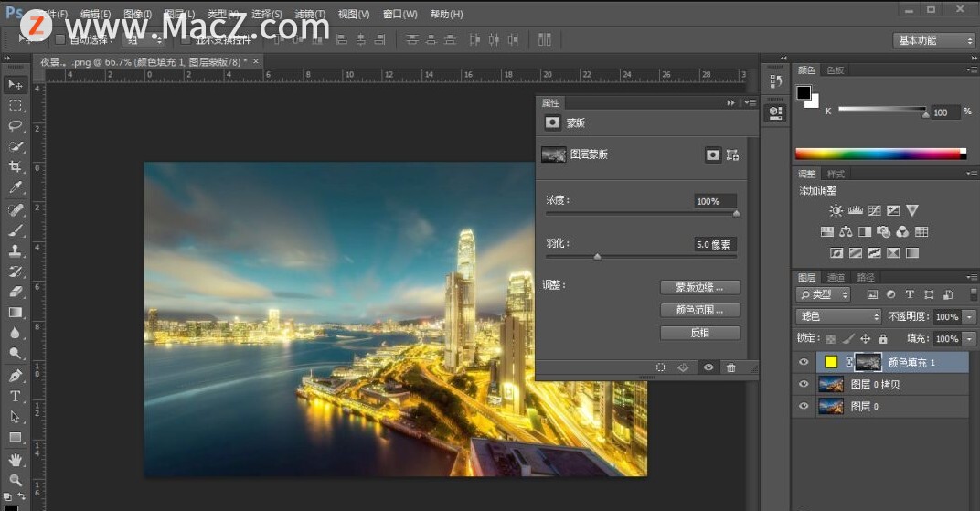Select the Quick Selection tool
Screen dimensions: 980x511
click(15, 146)
